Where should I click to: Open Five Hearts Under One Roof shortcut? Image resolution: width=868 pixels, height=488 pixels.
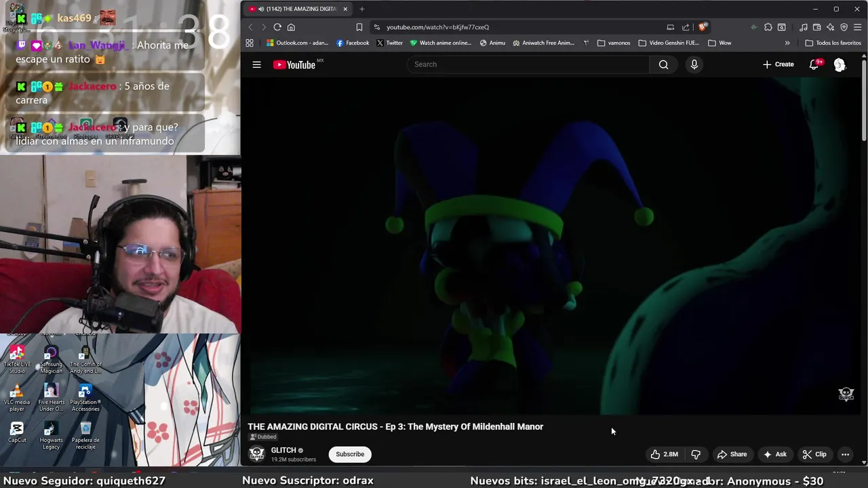click(51, 398)
